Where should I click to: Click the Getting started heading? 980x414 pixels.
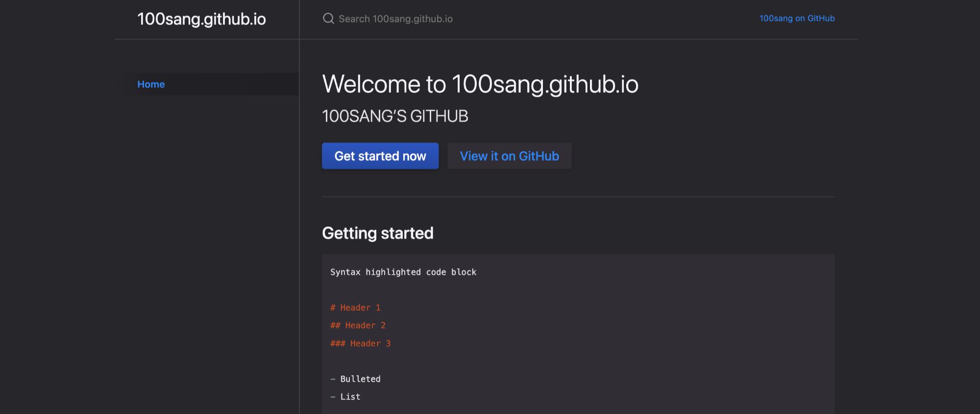click(378, 233)
